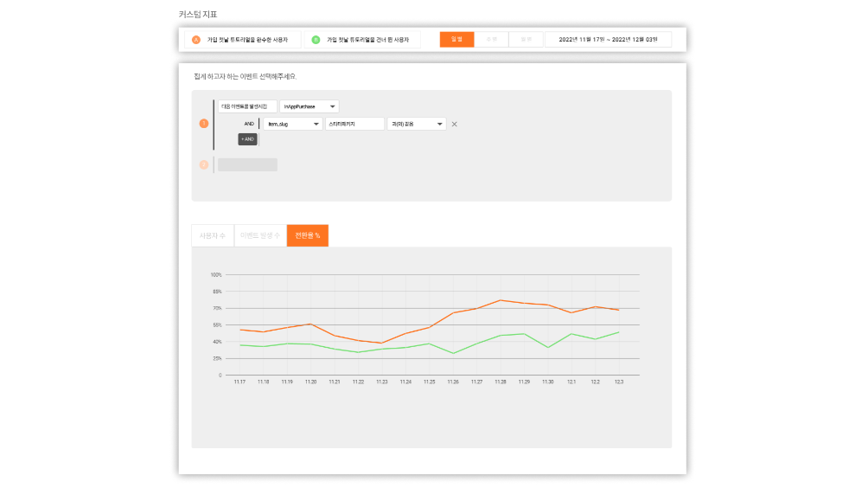Viewport: 868px width, 488px height.
Task: Click the 스타터패키지 value input field
Action: (354, 124)
